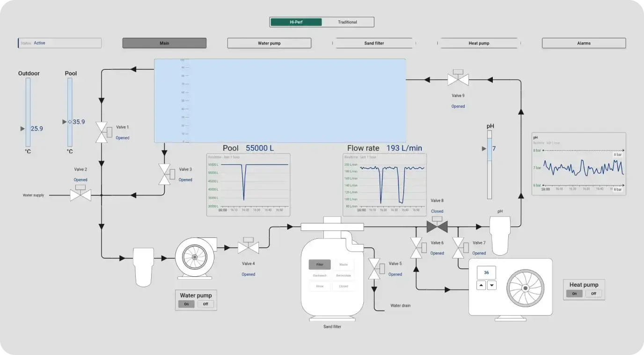
Task: Click the Flow rate trend chart
Action: tap(385, 185)
